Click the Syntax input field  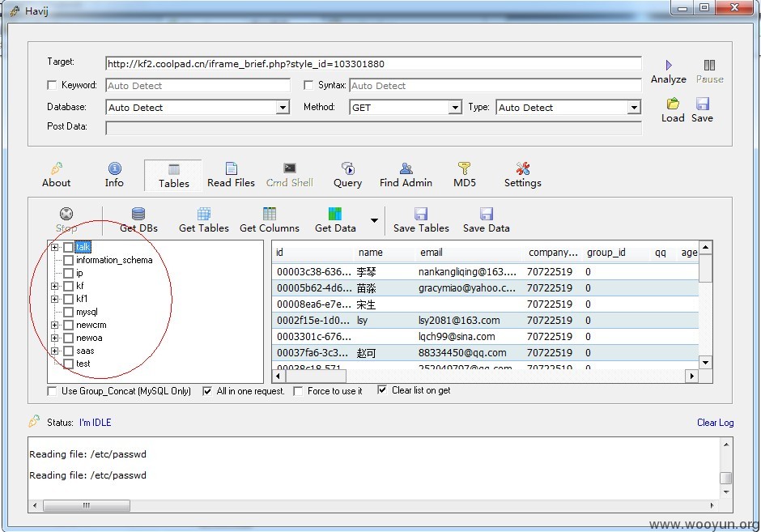tap(495, 86)
